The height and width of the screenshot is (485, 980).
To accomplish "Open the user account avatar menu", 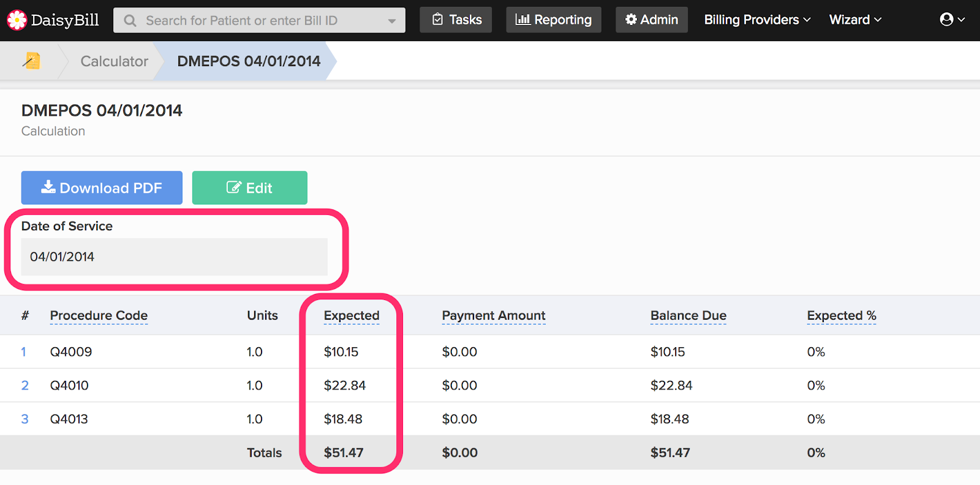I will tap(952, 20).
